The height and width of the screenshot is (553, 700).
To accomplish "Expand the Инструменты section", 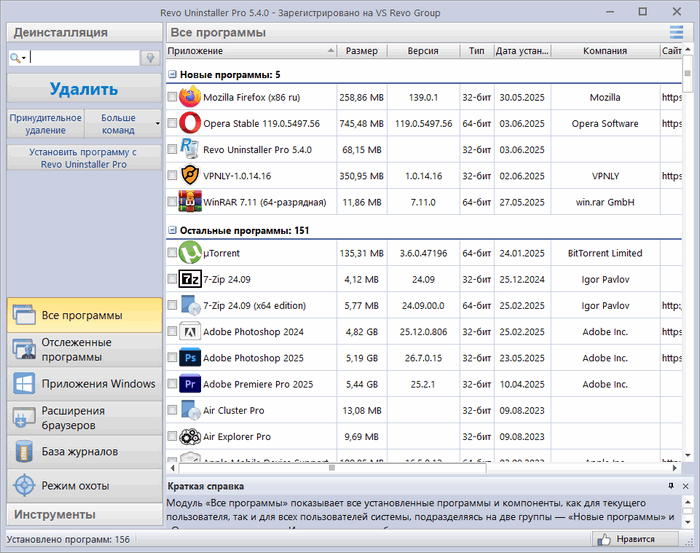I will click(84, 515).
